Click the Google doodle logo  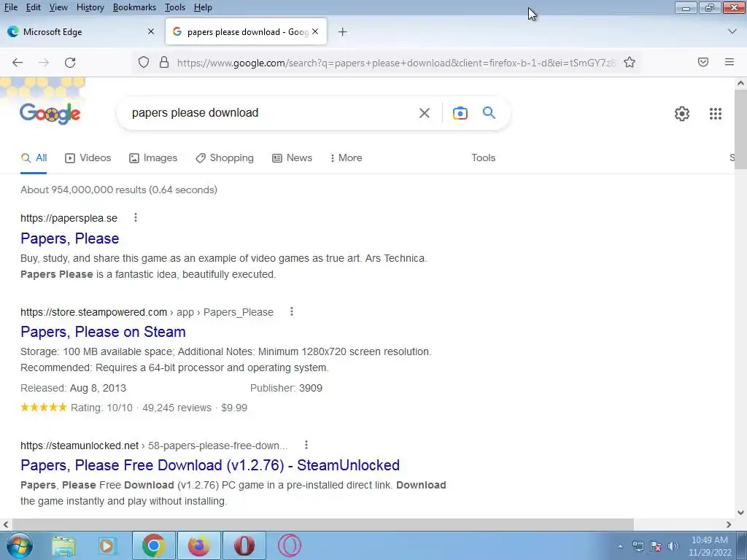pyautogui.click(x=50, y=113)
